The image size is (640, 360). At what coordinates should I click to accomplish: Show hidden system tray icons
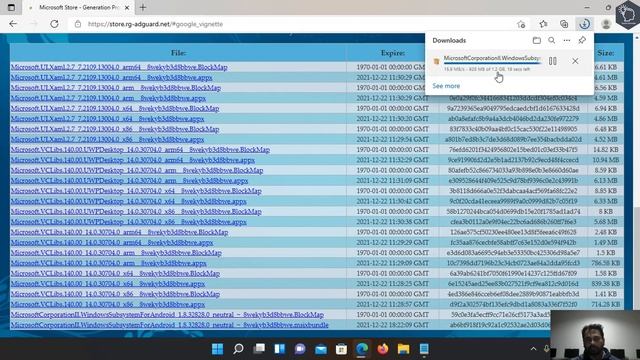[x=533, y=349]
